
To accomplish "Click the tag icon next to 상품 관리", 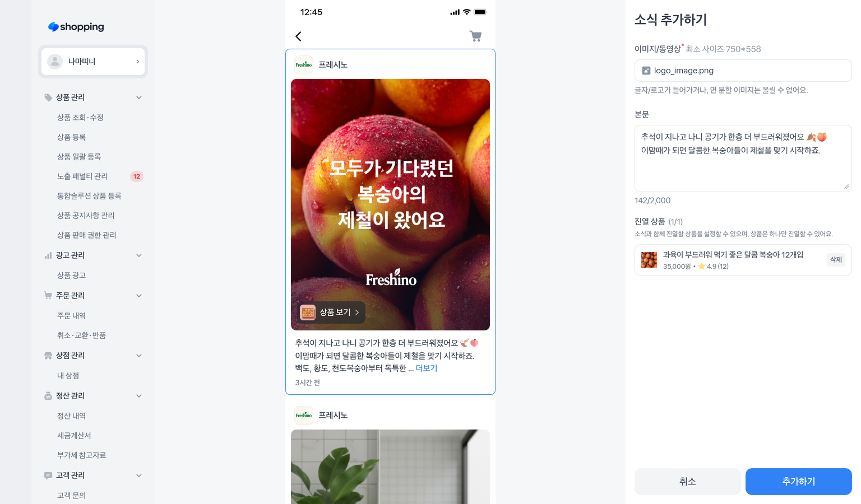I will pyautogui.click(x=48, y=97).
